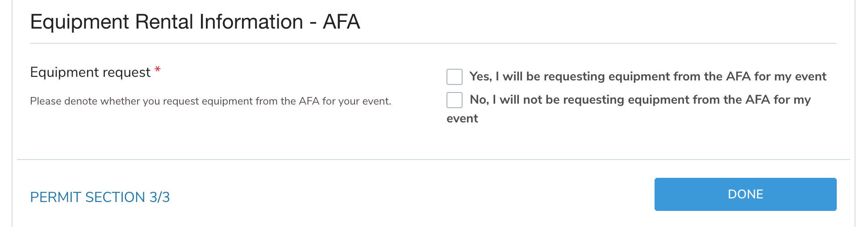
Task: Tick the box declining AFA equipment
Action: pyautogui.click(x=454, y=100)
